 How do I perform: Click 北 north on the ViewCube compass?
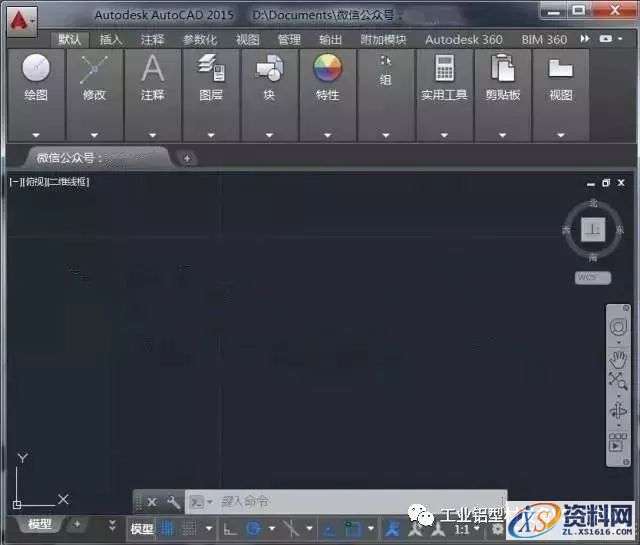click(593, 202)
